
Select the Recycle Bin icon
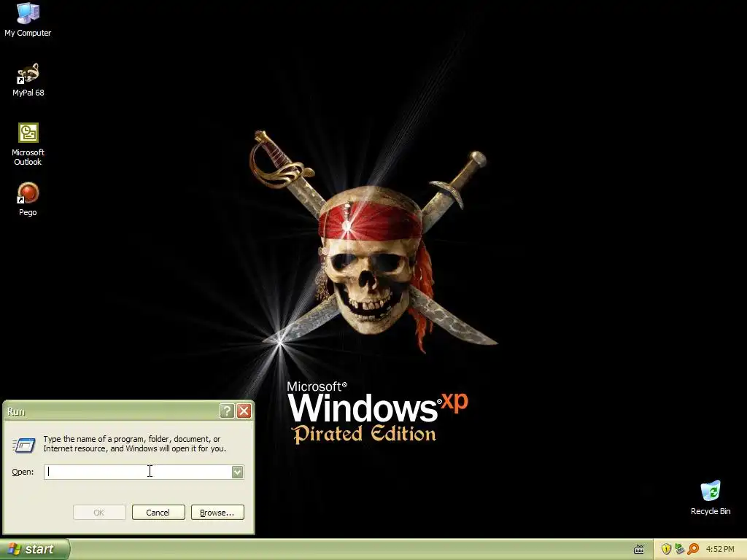click(x=711, y=497)
